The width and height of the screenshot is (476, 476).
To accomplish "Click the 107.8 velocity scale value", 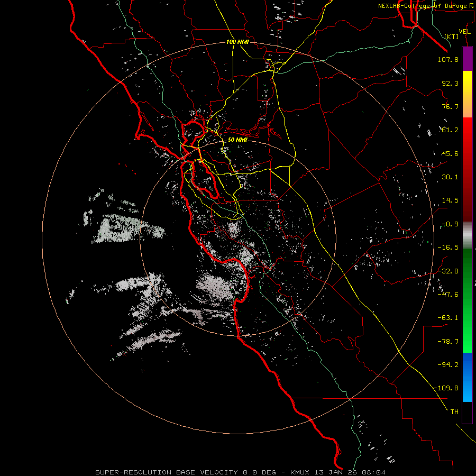I will (x=448, y=59).
